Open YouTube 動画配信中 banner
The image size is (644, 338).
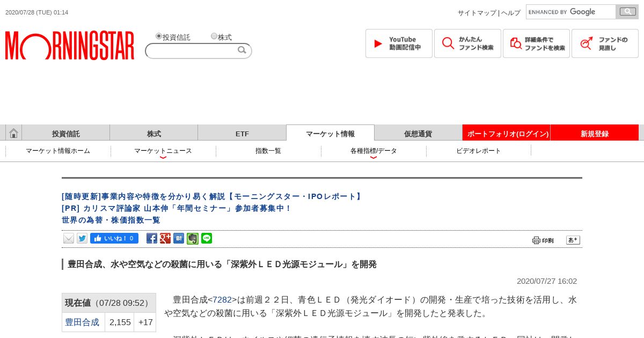point(399,43)
